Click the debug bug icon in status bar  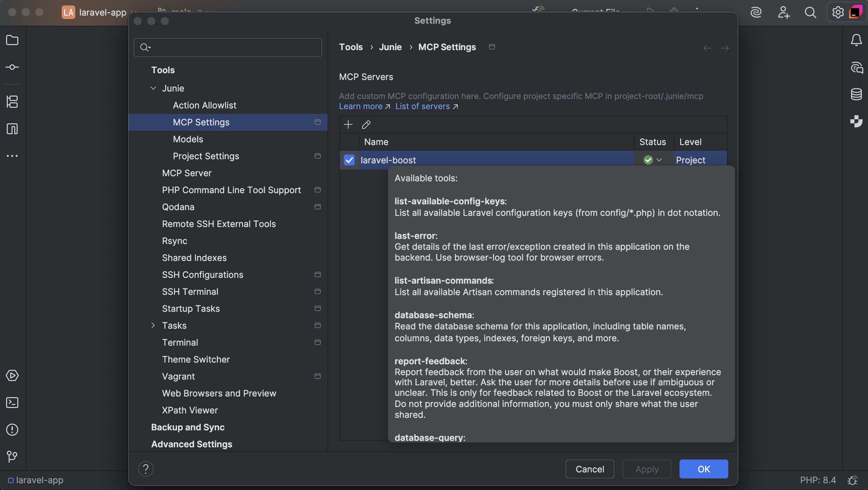point(853,480)
